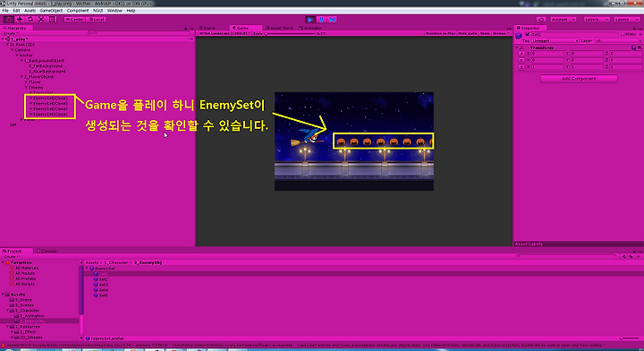Toggle the Set1 object active checkbox
This screenshot has height=351, width=644.
click(528, 35)
